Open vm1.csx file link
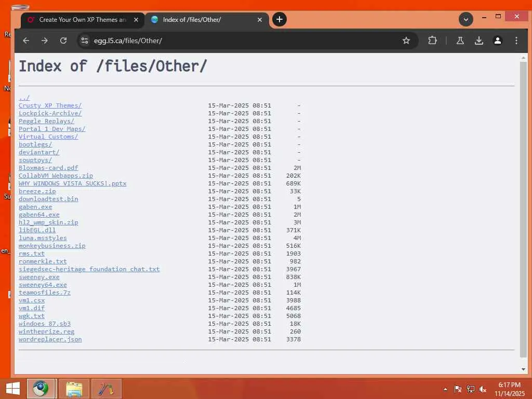 pyautogui.click(x=32, y=301)
